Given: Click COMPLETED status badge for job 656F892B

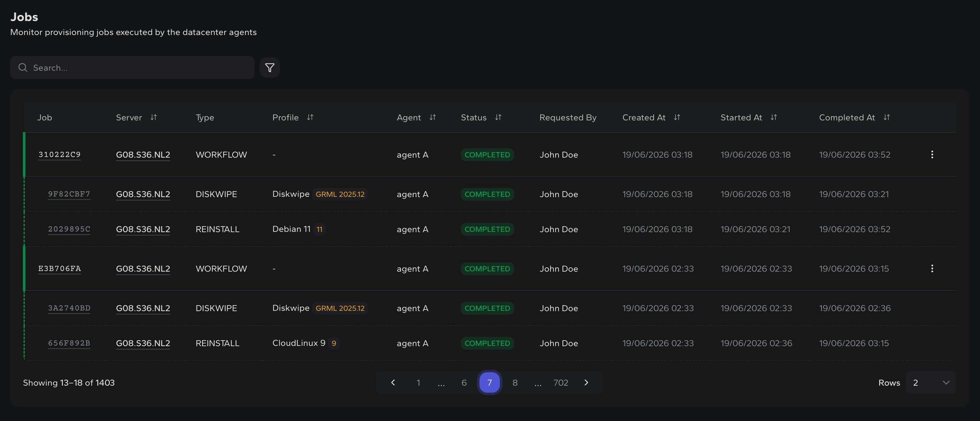Looking at the screenshot, I should tap(487, 343).
